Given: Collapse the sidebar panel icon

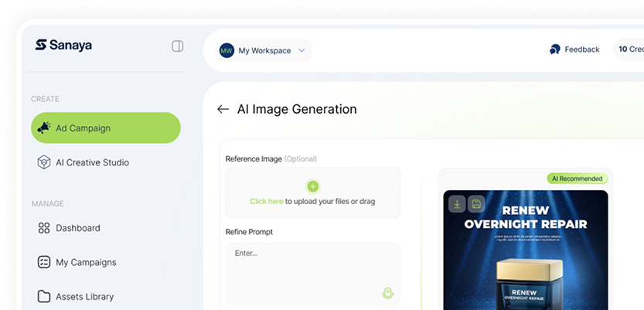Looking at the screenshot, I should [178, 46].
